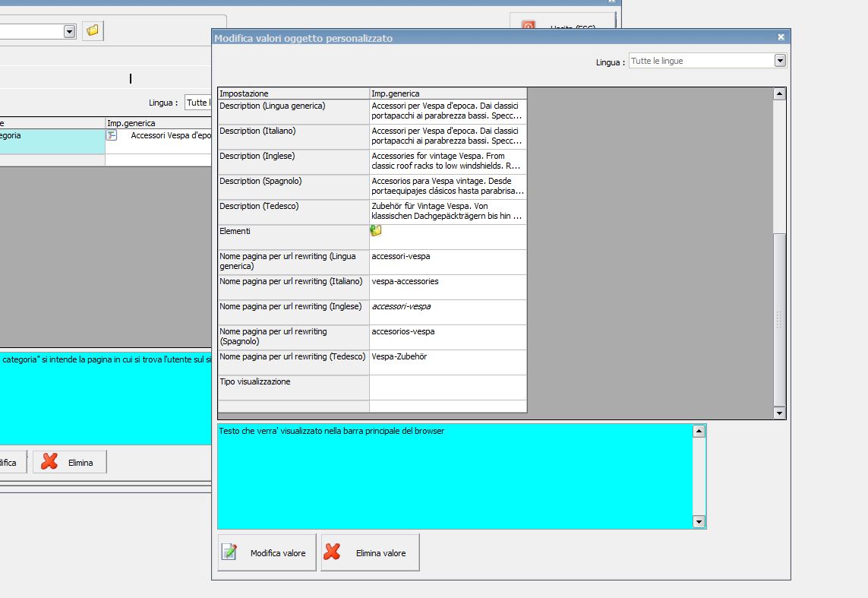Click the accesorios-vespa value
868x598 pixels.
(448, 337)
